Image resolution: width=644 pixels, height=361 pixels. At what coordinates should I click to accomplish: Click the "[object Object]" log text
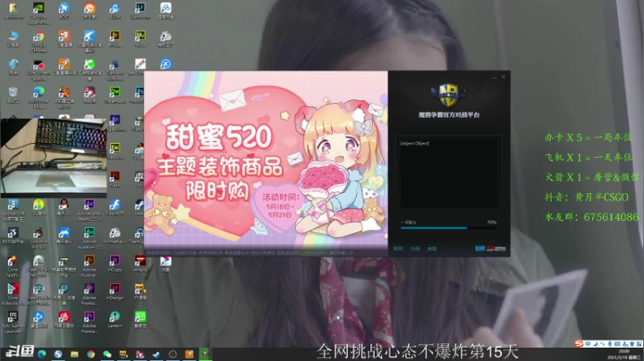pos(415,143)
